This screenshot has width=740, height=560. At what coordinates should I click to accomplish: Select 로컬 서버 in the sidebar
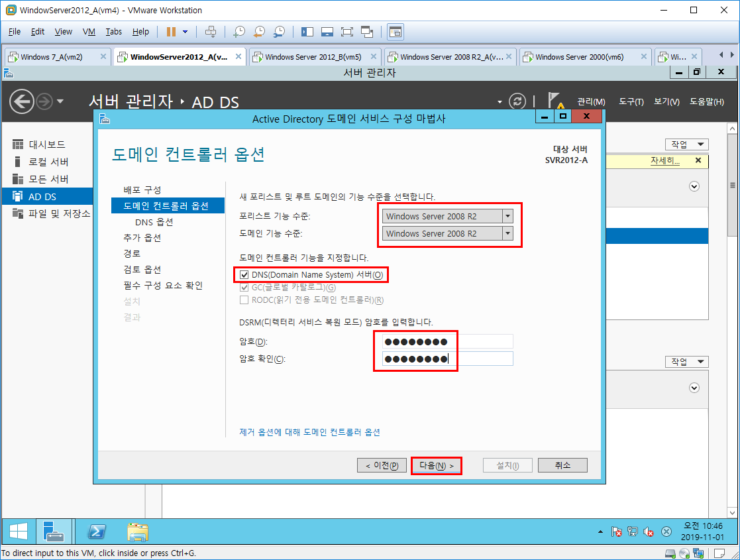click(47, 162)
